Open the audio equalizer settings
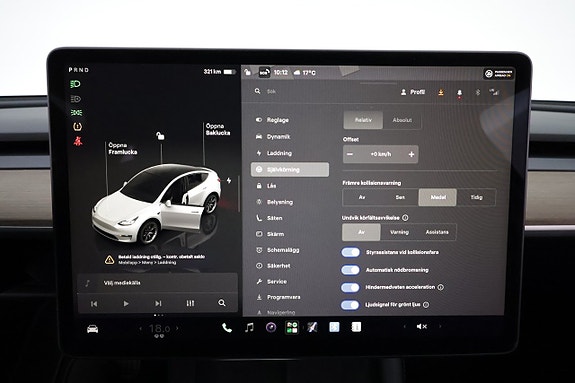This screenshot has width=575, height=383. [x=190, y=303]
